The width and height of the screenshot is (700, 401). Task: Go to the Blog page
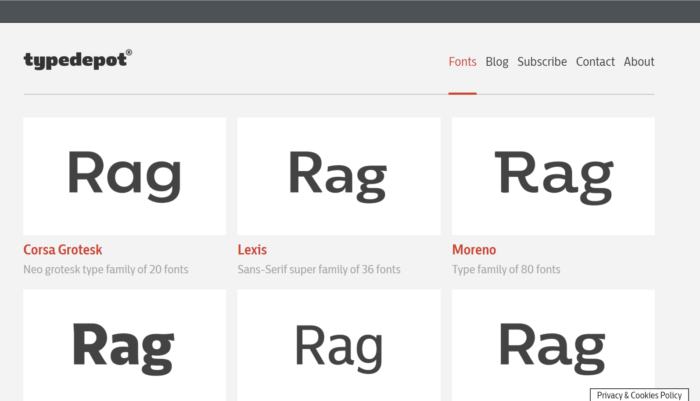pos(497,62)
